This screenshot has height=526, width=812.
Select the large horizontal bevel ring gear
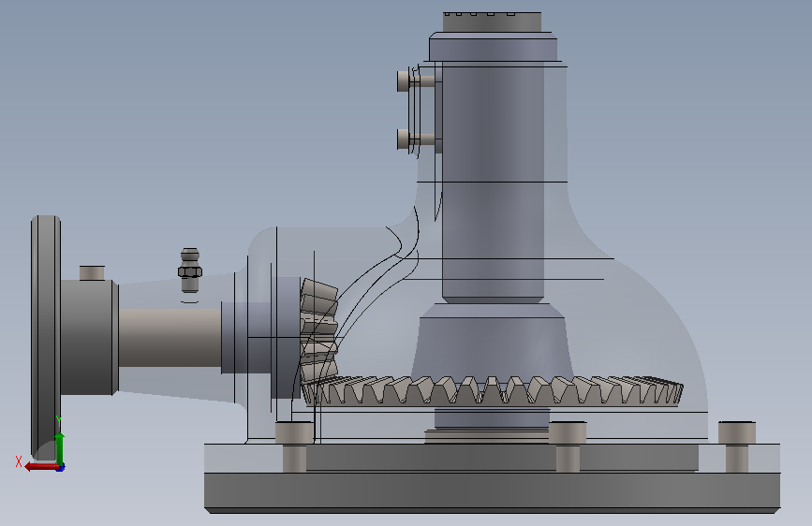pos(492,391)
